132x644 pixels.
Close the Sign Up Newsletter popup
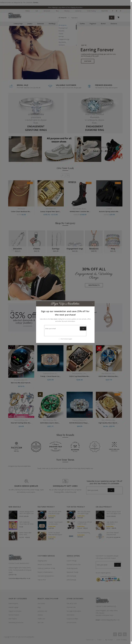click(x=92, y=303)
